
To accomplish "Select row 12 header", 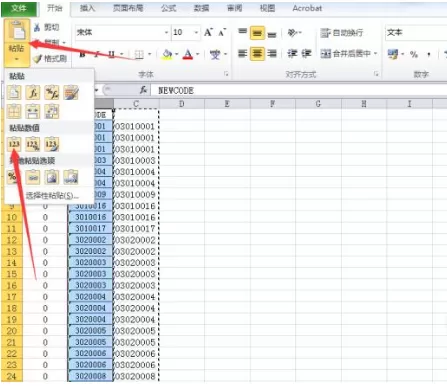I will [x=11, y=240].
